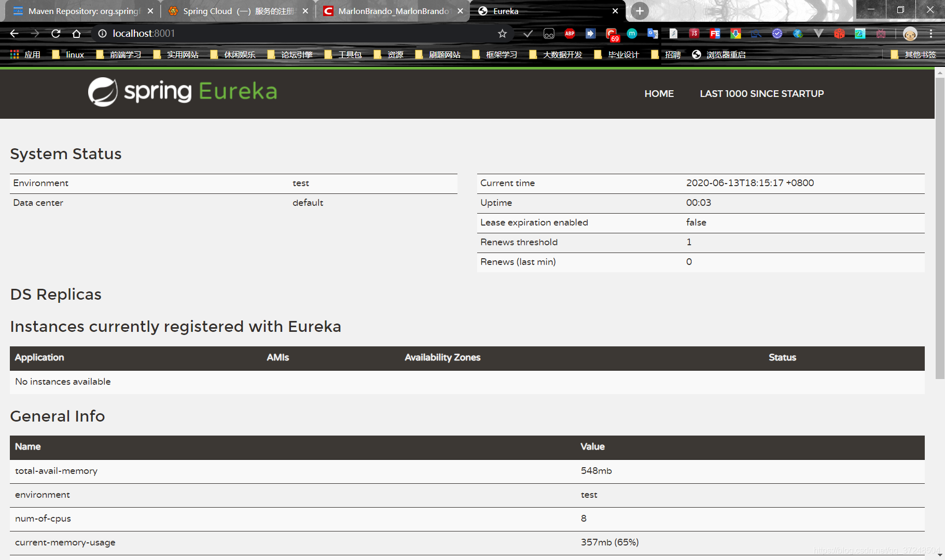Open the 前端学习 bookmarks folder

click(119, 54)
